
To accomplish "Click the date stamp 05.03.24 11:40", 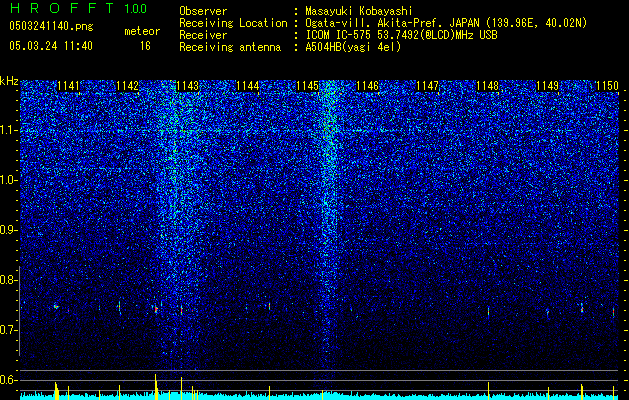I will (x=51, y=46).
